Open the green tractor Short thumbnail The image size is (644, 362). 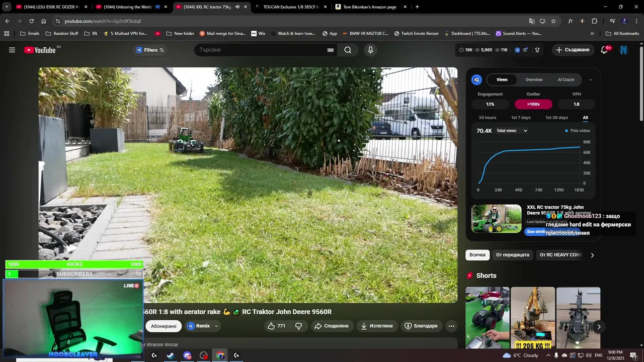pyautogui.click(x=488, y=318)
